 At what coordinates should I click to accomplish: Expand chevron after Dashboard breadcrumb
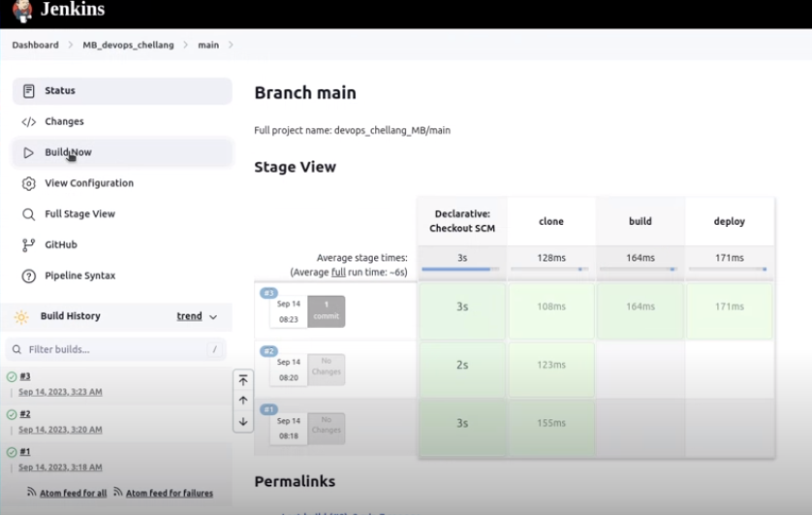(x=71, y=45)
